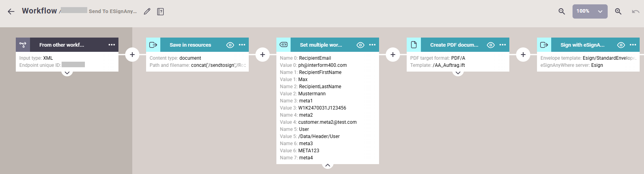Open the workflow help document icon

pos(160,11)
